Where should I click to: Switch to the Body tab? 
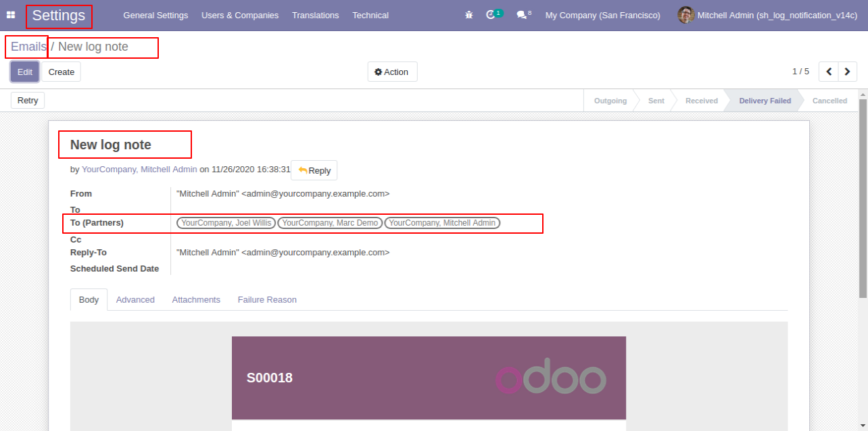click(x=89, y=300)
